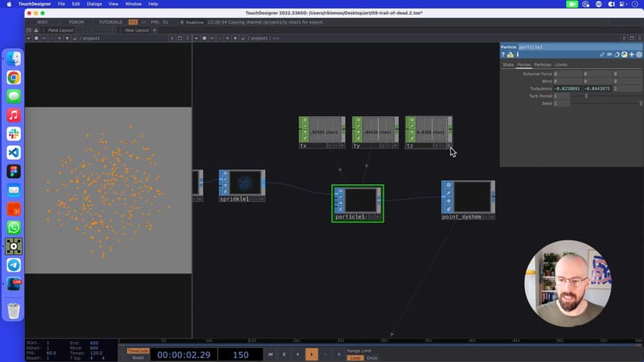Launch Visual Studio Code from the dock
The height and width of the screenshot is (362, 644).
coord(13,152)
